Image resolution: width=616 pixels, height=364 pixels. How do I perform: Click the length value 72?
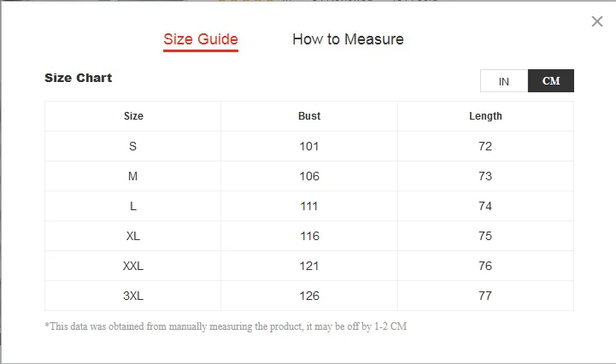(x=485, y=146)
